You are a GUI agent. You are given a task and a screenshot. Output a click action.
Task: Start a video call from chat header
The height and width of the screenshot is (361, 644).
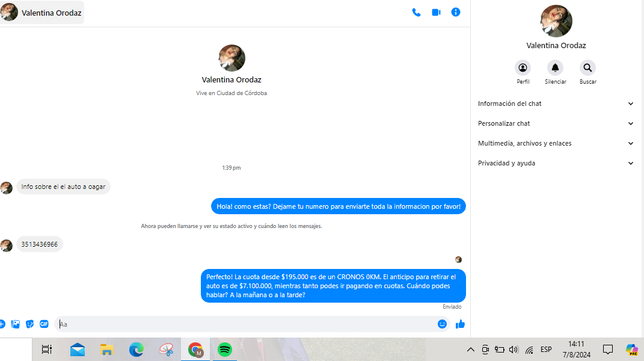click(x=436, y=13)
